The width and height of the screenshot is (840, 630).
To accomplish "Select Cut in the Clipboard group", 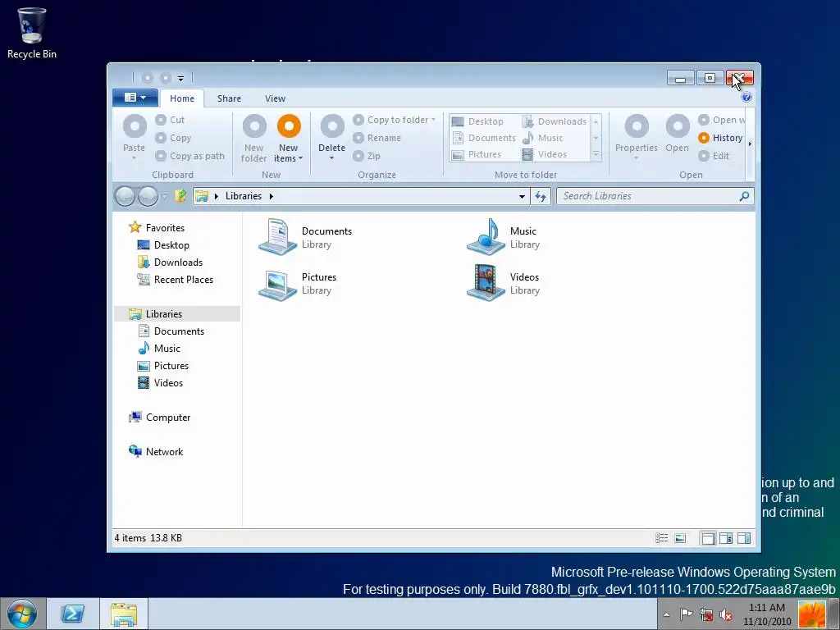I will click(x=170, y=120).
